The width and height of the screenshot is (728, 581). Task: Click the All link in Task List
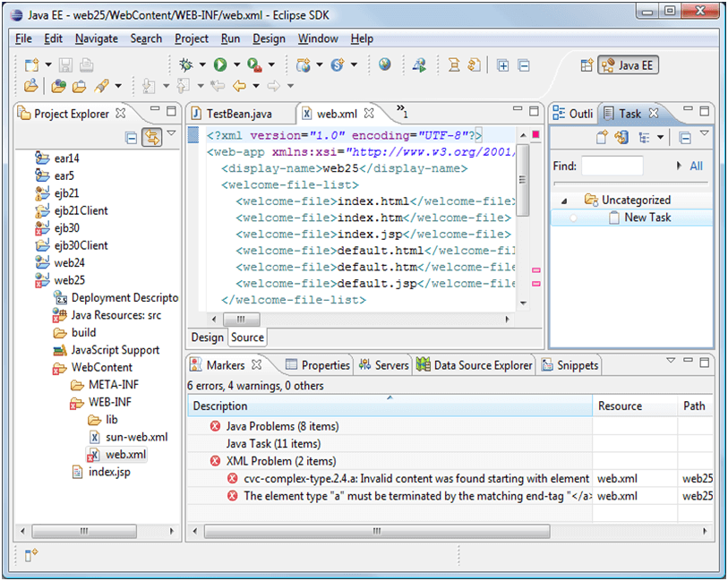[696, 167]
